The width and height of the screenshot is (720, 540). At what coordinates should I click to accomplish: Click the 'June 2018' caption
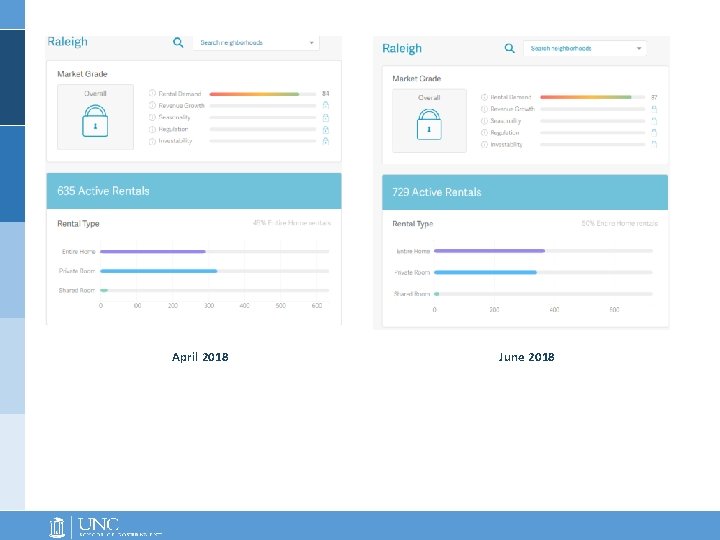point(526,357)
